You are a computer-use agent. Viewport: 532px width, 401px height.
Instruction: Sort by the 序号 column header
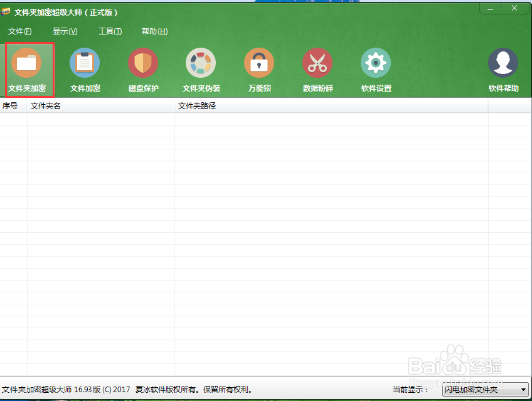[x=13, y=106]
